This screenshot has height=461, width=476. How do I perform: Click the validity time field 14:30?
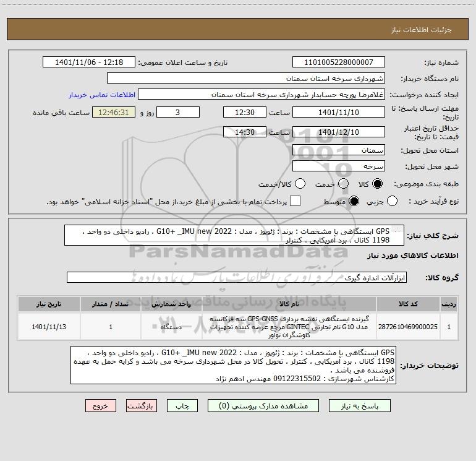245,132
